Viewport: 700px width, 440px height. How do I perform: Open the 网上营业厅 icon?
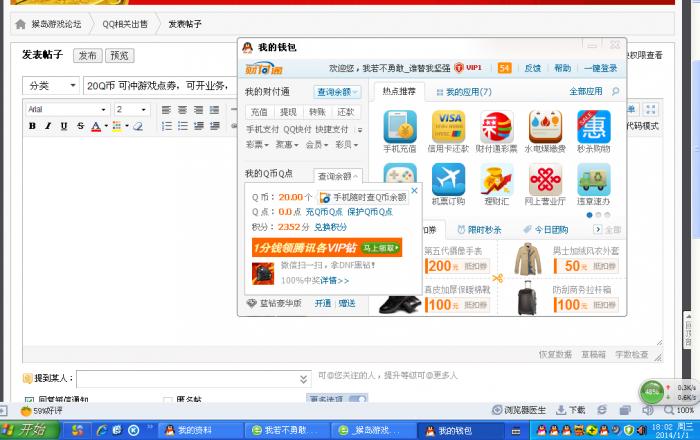pyautogui.click(x=545, y=179)
